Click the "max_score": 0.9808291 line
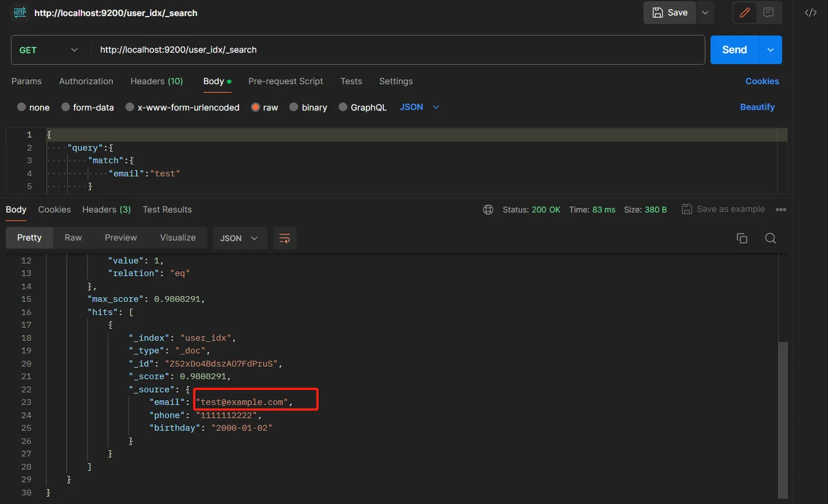The image size is (828, 504). (146, 299)
